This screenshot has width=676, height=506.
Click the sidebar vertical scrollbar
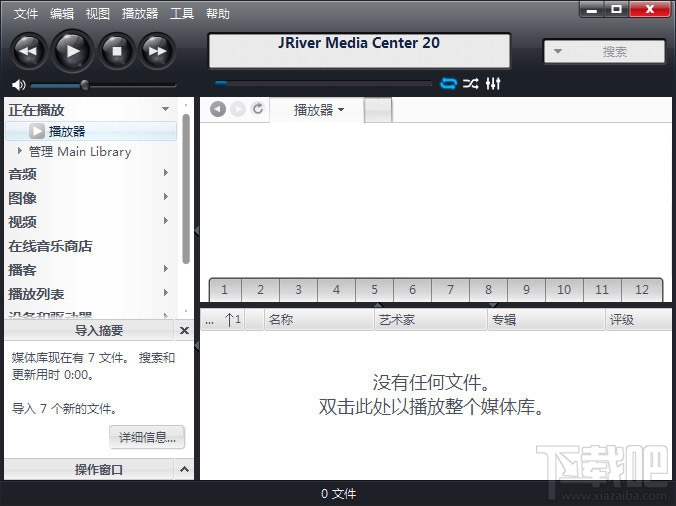pyautogui.click(x=186, y=188)
